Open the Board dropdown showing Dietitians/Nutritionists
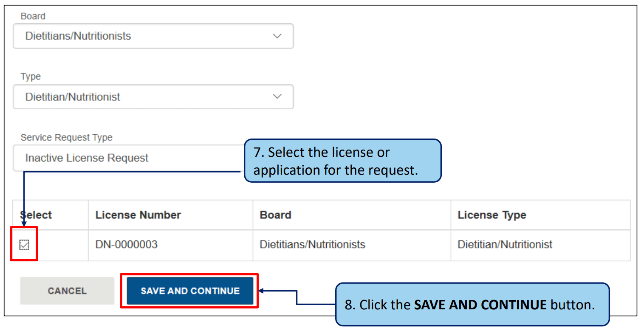644x334 pixels. (x=153, y=36)
